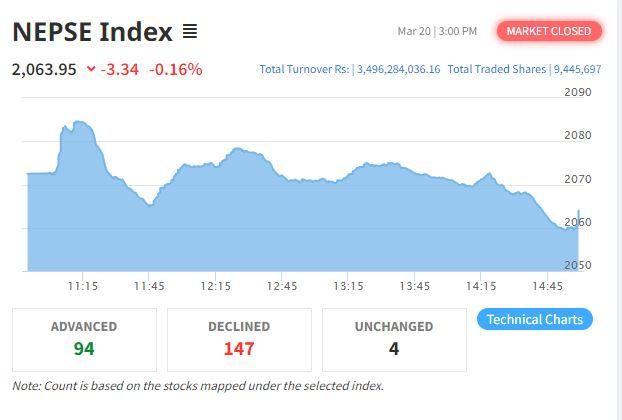The image size is (622, 420).
Task: Click the Total Traded Shares value
Action: pos(578,69)
